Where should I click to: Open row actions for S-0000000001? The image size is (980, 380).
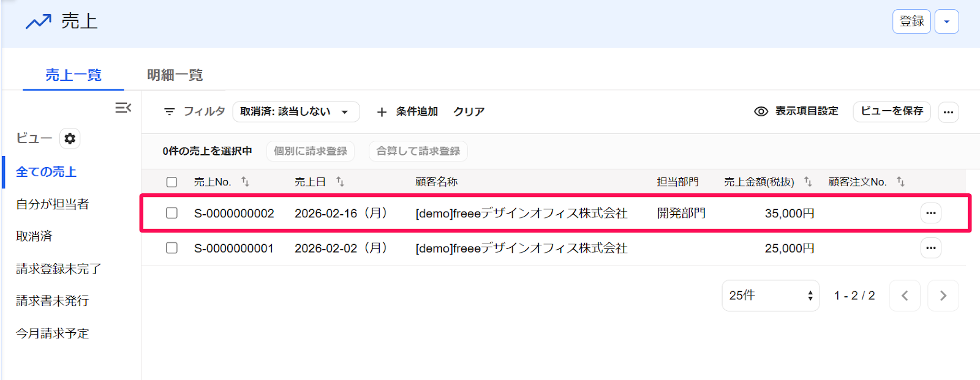pyautogui.click(x=931, y=248)
